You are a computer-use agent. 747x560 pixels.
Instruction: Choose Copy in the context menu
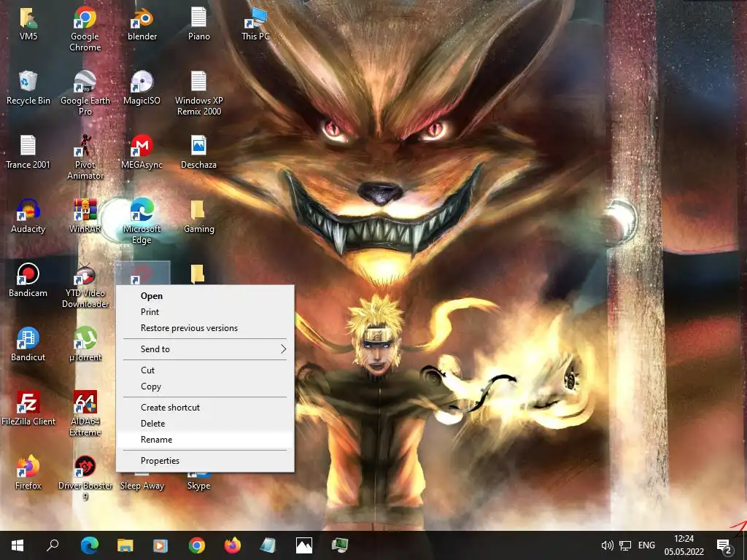[x=205, y=386]
